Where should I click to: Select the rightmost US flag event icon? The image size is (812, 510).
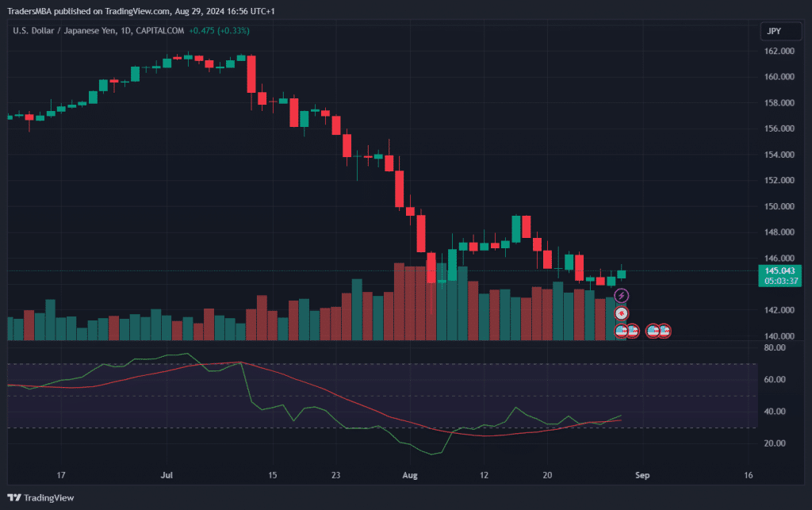coord(664,330)
